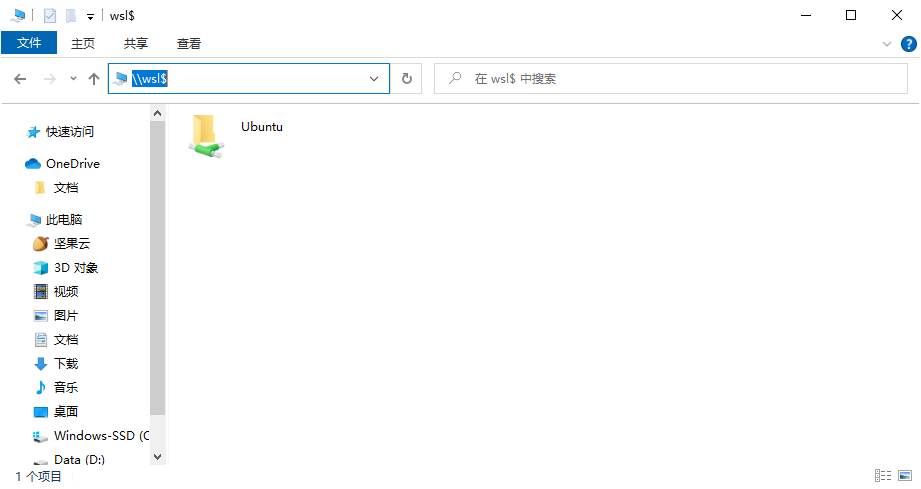921x489 pixels.
Task: Switch to the 共享 ribbon tab
Action: click(136, 43)
